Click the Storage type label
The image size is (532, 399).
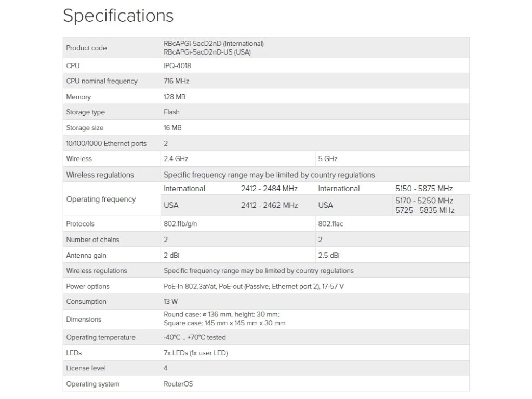[85, 112]
